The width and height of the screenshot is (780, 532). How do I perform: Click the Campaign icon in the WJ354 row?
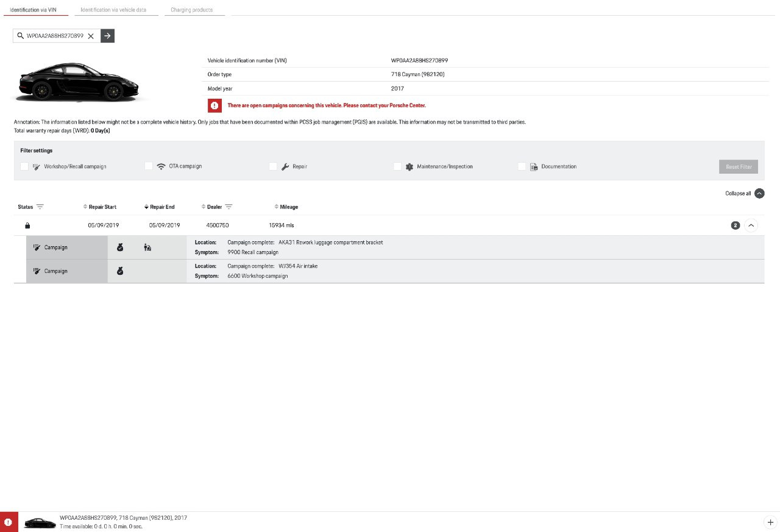point(37,271)
